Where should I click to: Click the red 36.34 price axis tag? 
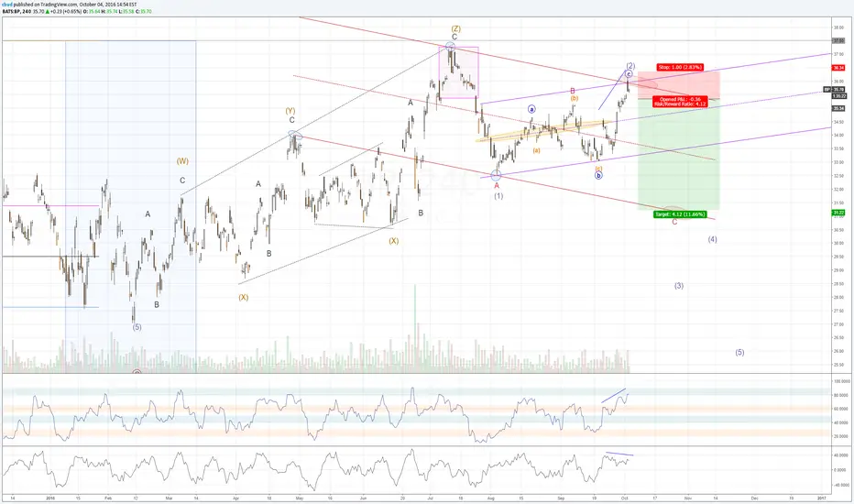coord(838,68)
